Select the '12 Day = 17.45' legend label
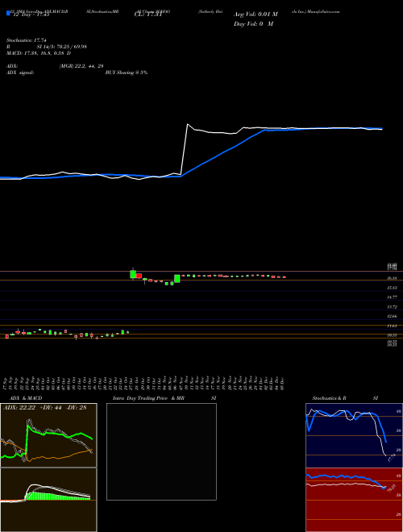403x532 pixels. pyautogui.click(x=31, y=15)
